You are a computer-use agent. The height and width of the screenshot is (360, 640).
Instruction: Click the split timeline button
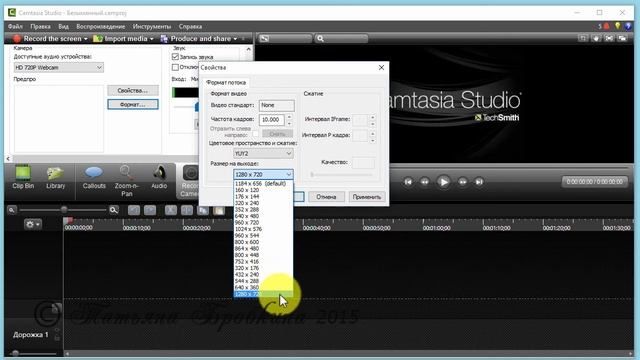[x=187, y=210]
